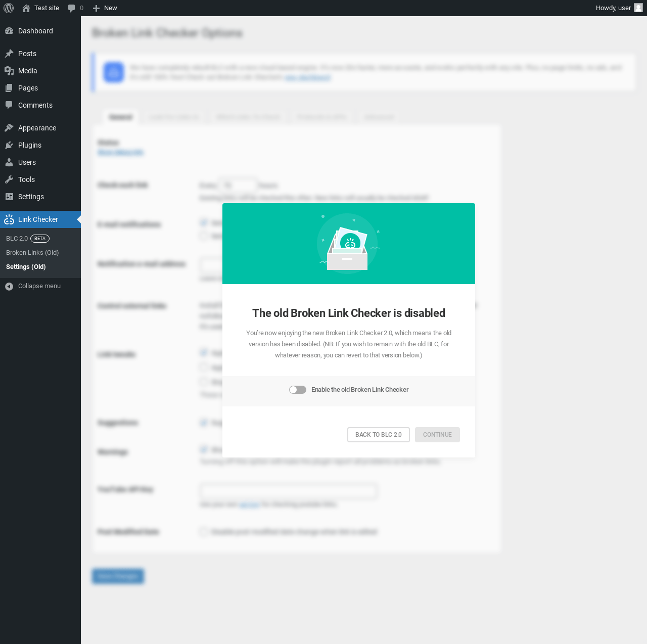Select the Plugins menu item
Viewport: 647px width, 644px height.
click(x=40, y=145)
